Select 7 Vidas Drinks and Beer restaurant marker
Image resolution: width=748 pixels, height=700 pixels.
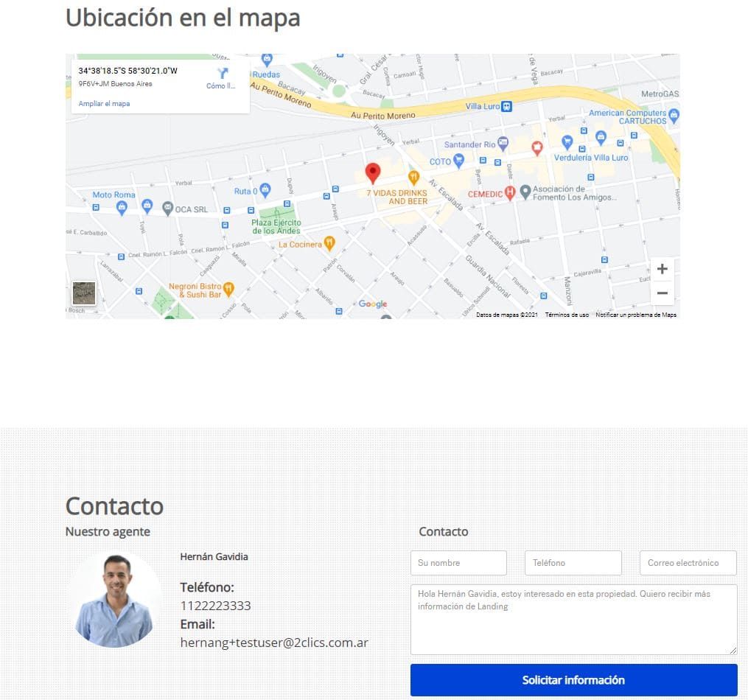[413, 178]
